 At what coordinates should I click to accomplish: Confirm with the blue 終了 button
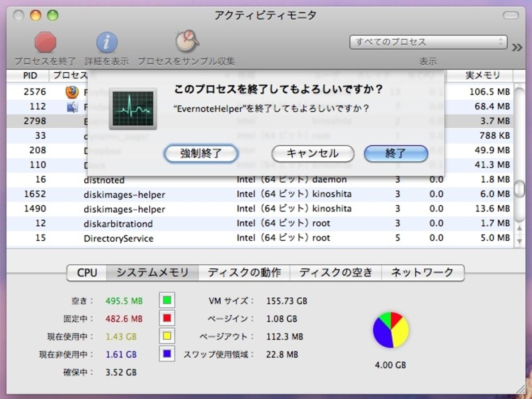pos(396,154)
